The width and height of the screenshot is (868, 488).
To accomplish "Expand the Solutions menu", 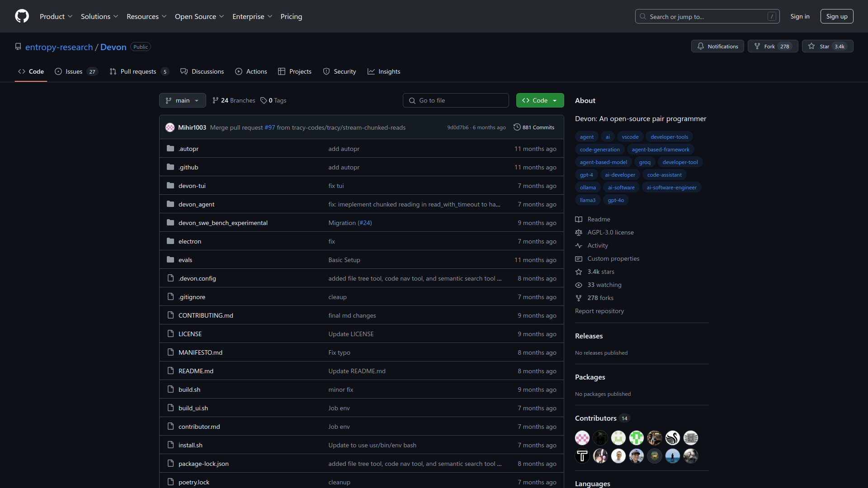I will click(x=99, y=16).
